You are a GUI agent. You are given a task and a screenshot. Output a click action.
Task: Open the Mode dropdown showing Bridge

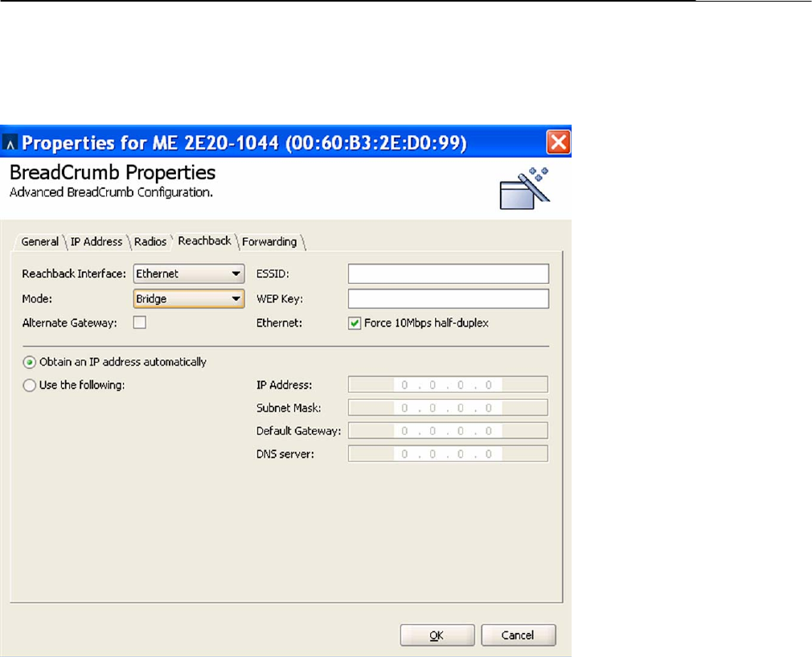point(188,299)
